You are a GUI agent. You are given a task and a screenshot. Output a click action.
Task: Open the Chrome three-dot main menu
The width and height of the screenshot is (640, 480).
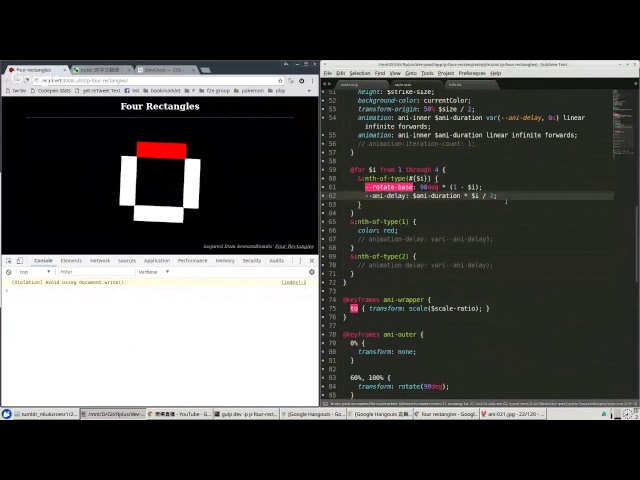(312, 81)
